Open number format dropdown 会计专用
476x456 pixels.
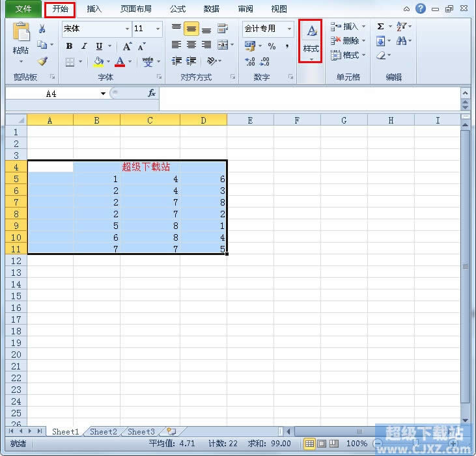click(x=289, y=29)
